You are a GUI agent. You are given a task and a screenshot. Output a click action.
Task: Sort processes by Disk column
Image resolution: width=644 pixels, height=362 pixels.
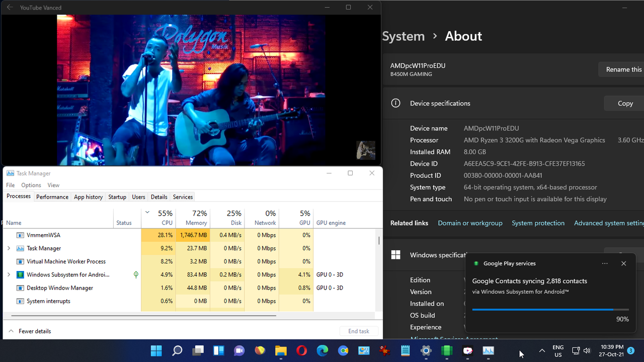point(227,218)
